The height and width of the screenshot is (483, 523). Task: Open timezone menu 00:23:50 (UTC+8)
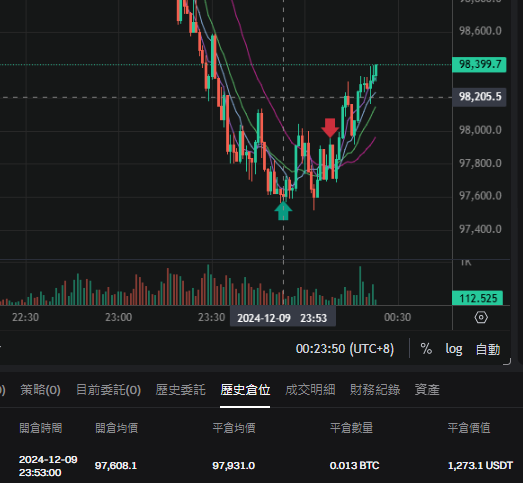tap(345, 349)
